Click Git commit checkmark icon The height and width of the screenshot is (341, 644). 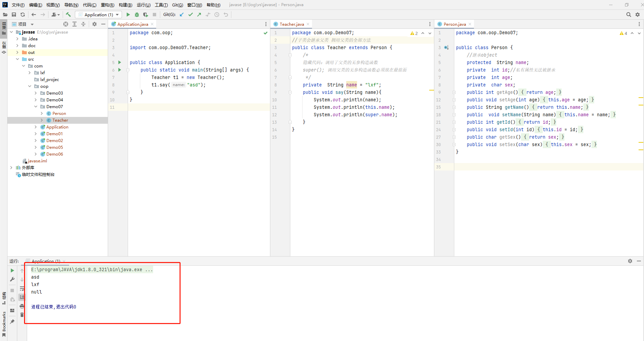point(190,15)
